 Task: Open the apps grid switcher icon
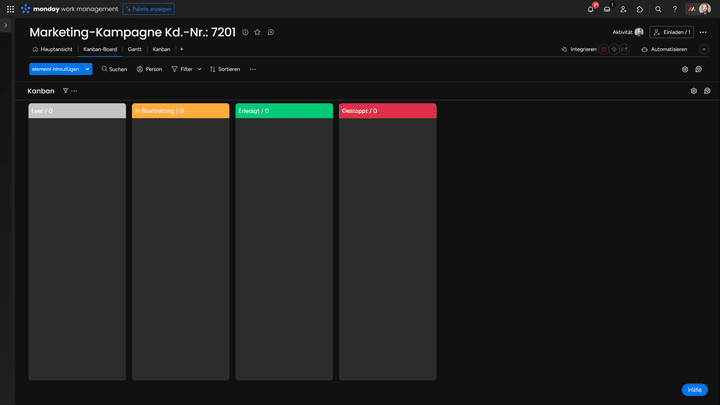click(x=10, y=9)
